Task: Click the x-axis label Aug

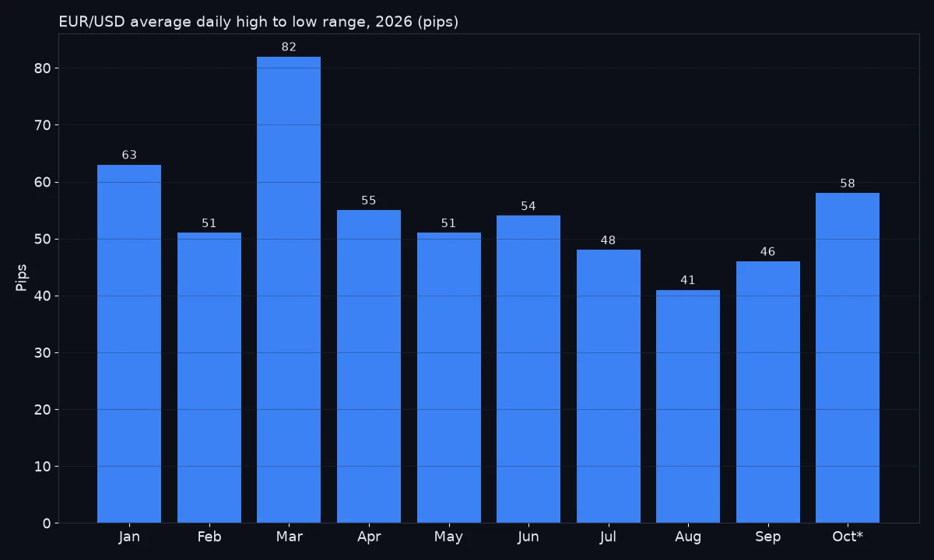Action: tap(688, 537)
